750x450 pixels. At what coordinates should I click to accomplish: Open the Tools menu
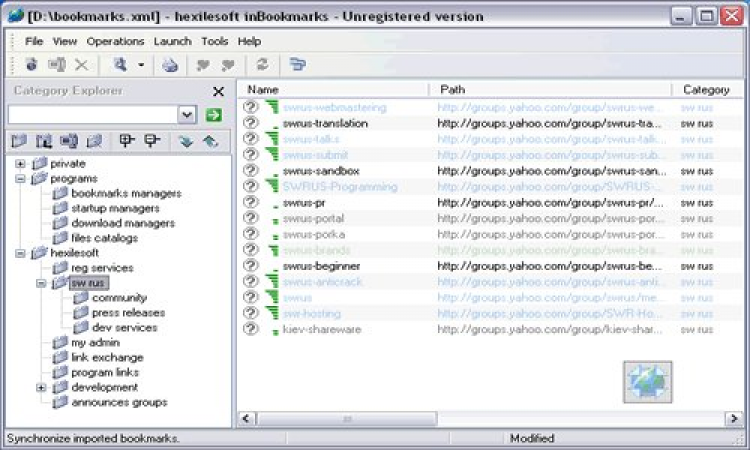click(214, 42)
